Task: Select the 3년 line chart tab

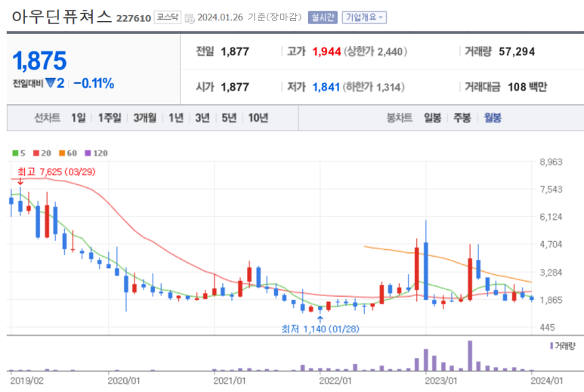Action: 202,118
